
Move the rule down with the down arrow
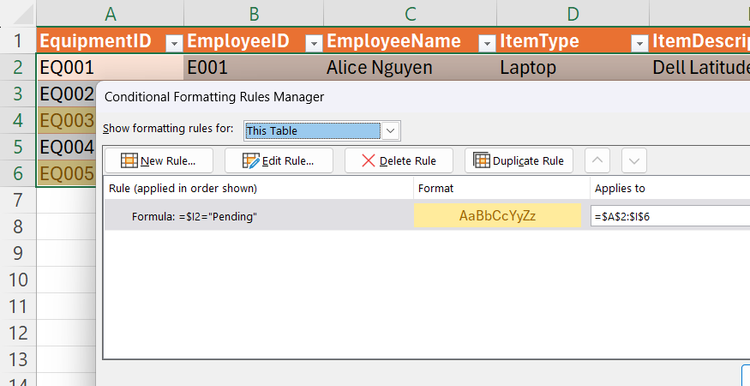pos(634,161)
